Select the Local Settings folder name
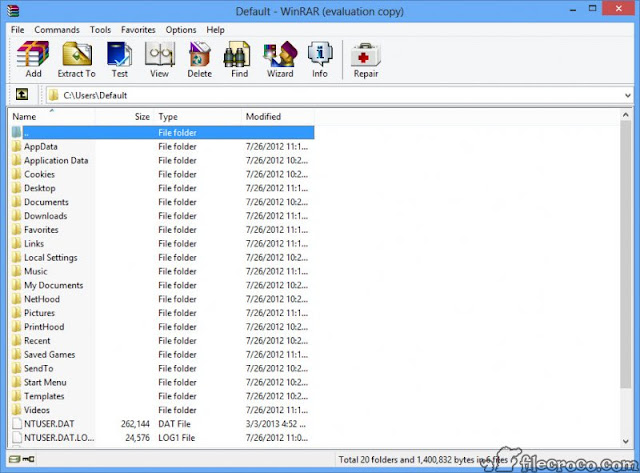Screen dimensions: 640x473 51,258
